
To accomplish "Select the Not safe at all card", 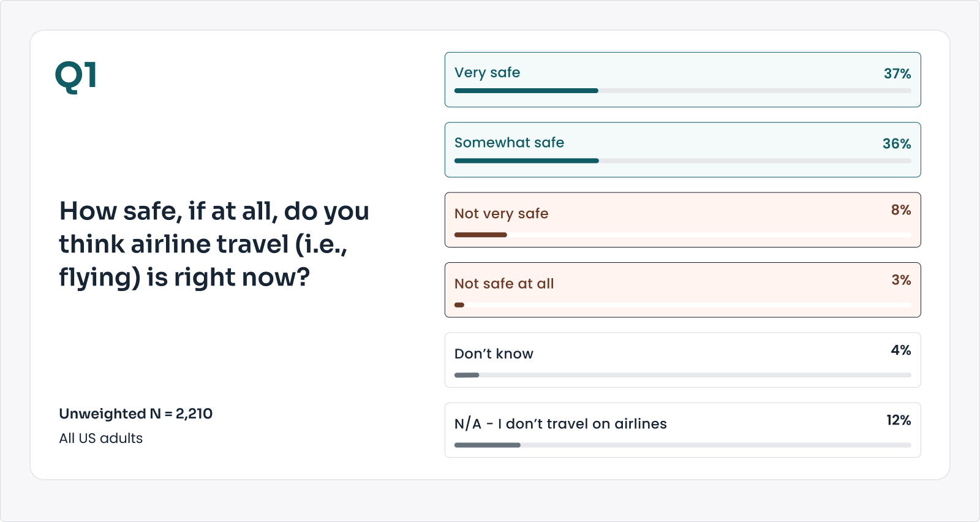I will (682, 290).
